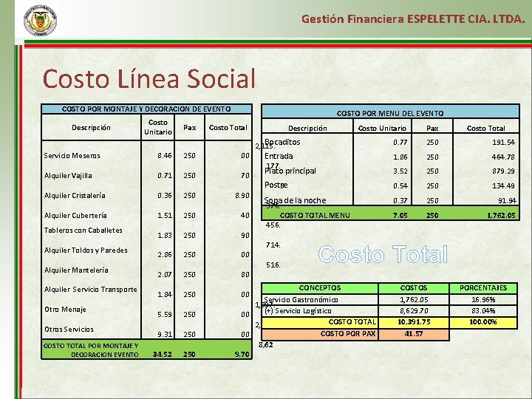Screen dimensions: 532x399
Task: Click cost per pax value 41.57
Action: (x=414, y=334)
